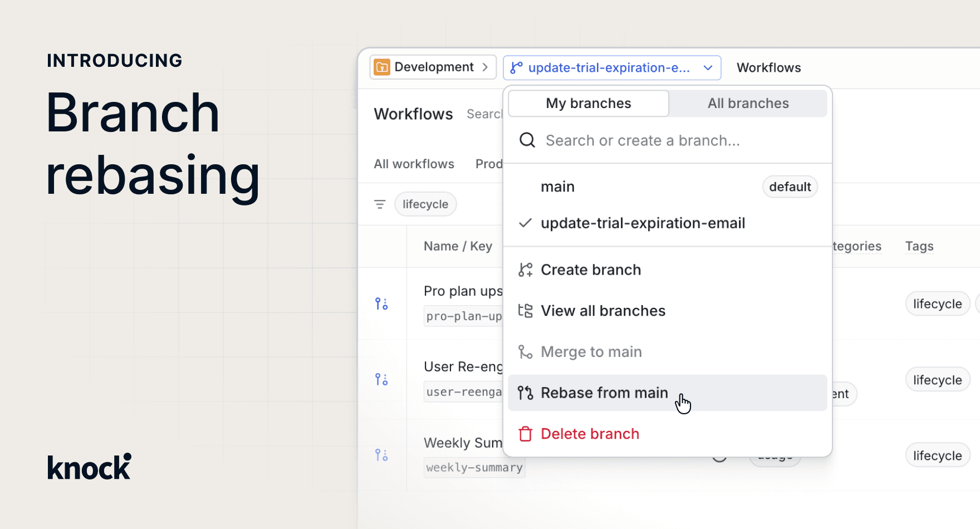Focus the Search or create a branch field
The width and height of the screenshot is (980, 529).
(x=668, y=140)
